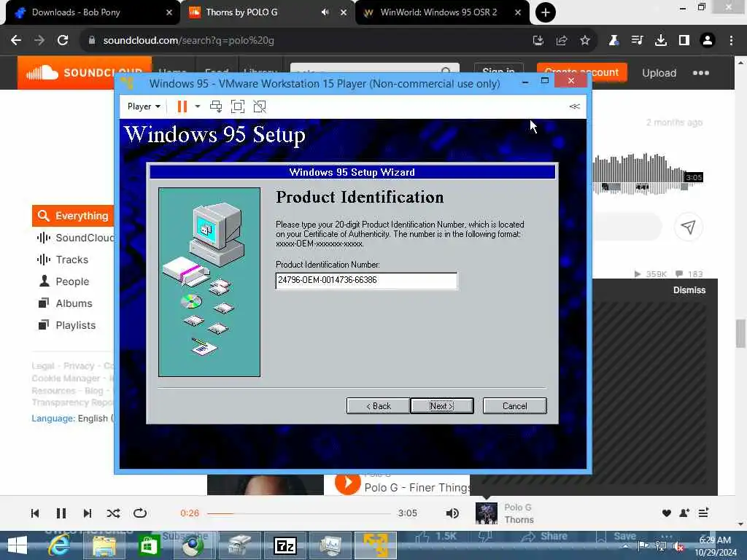Click the VMware Player taskbar icon
This screenshot has height=560, width=747.
click(376, 545)
